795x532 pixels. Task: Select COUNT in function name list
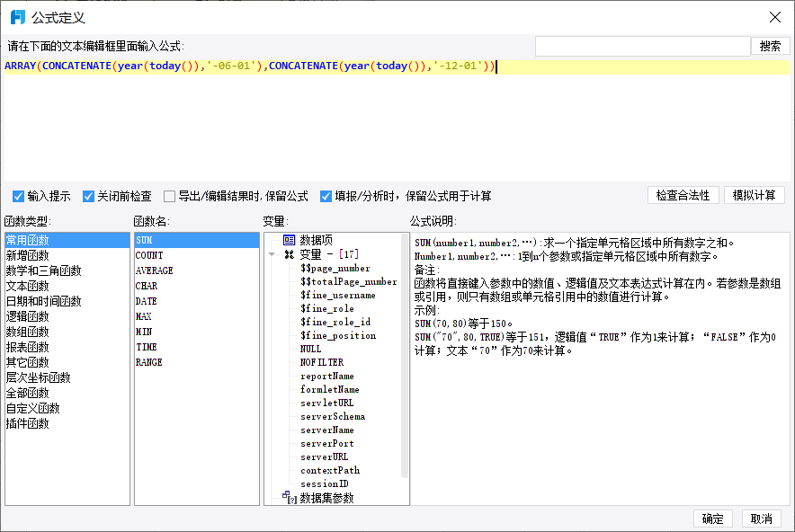pos(197,255)
